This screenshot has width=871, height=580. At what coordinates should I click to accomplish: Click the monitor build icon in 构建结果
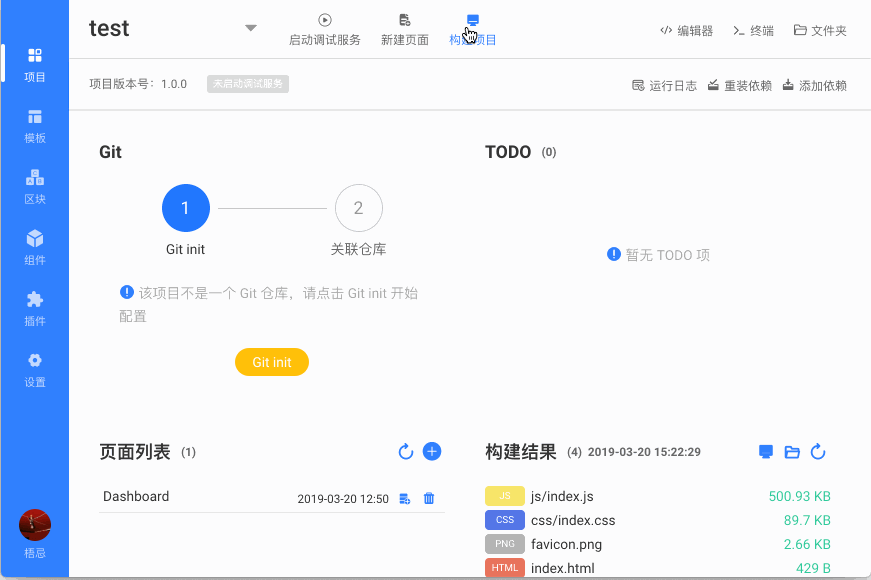766,452
